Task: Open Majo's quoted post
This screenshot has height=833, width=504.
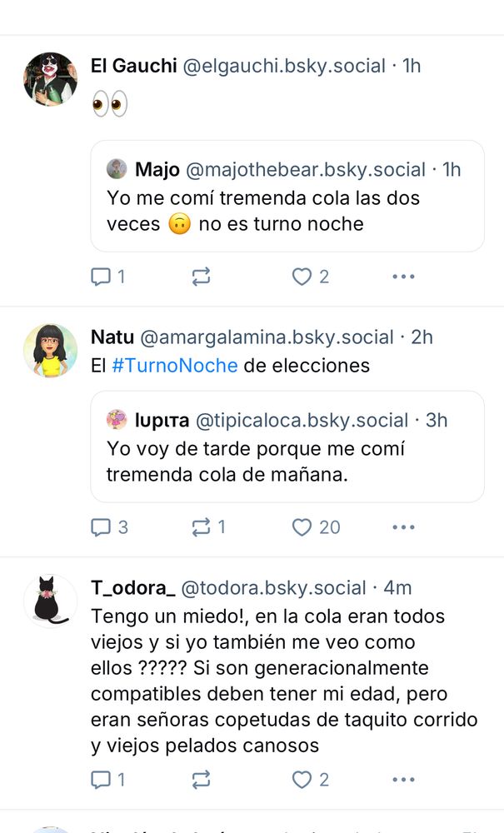Action: click(x=287, y=197)
